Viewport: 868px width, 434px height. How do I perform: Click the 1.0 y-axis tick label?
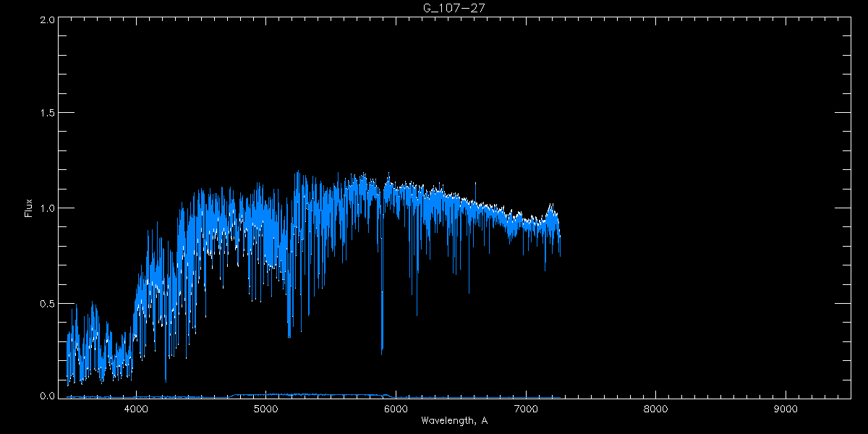[48, 208]
